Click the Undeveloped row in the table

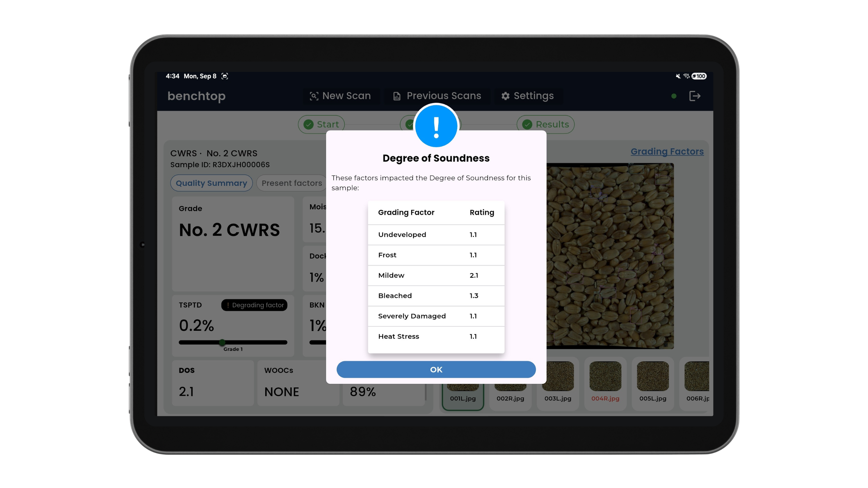coord(436,235)
